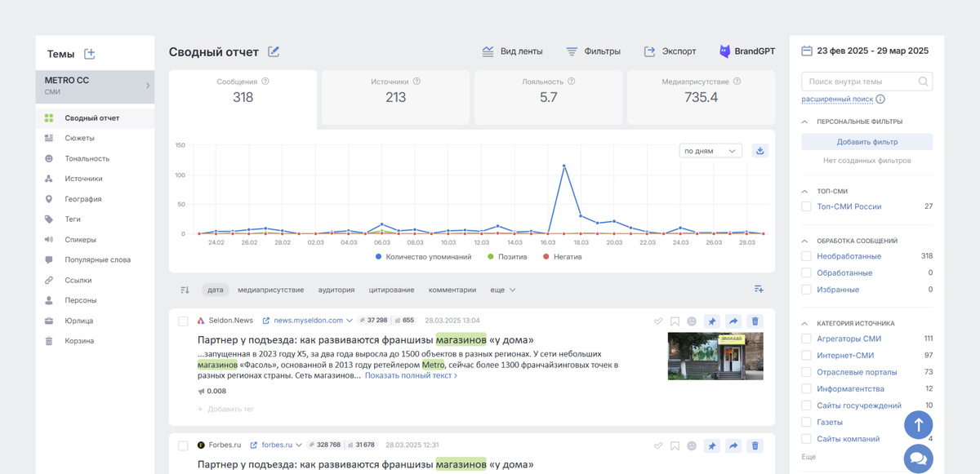Screen dimensions: 980x474
Task: Check the Информагентства filter
Action: click(x=806, y=388)
